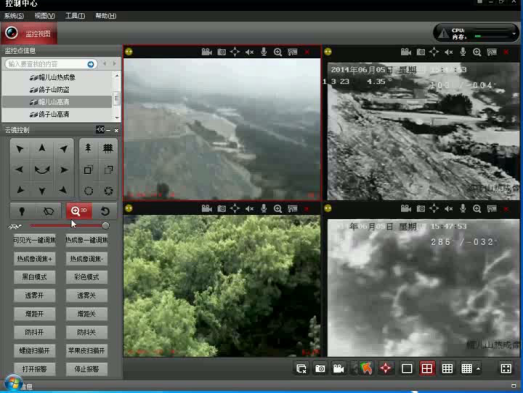Open the 视图(V) menu
523x393 pixels.
(45, 16)
